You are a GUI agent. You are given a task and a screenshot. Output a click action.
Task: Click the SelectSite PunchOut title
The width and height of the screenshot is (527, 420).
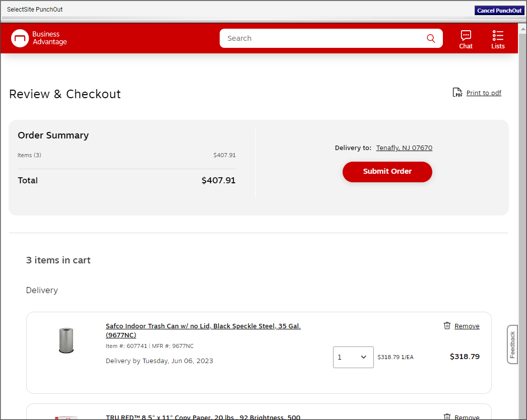tap(35, 10)
